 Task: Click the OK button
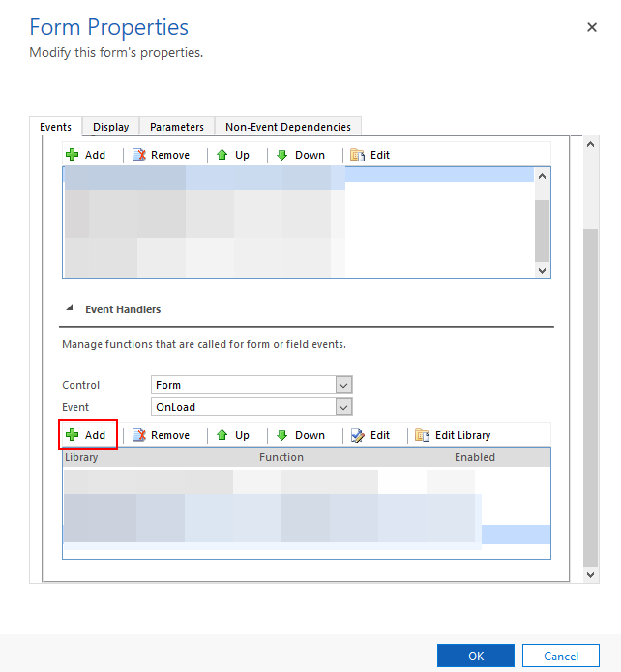(476, 656)
